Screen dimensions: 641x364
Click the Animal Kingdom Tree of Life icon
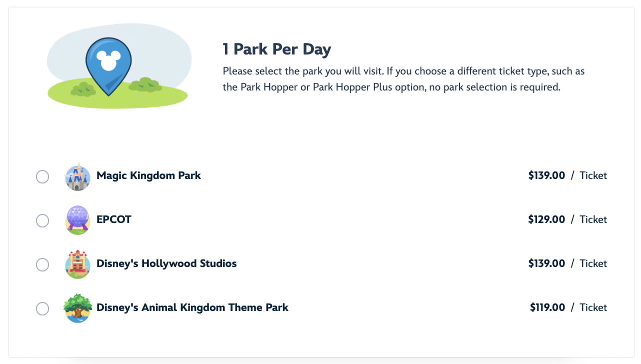click(x=77, y=308)
